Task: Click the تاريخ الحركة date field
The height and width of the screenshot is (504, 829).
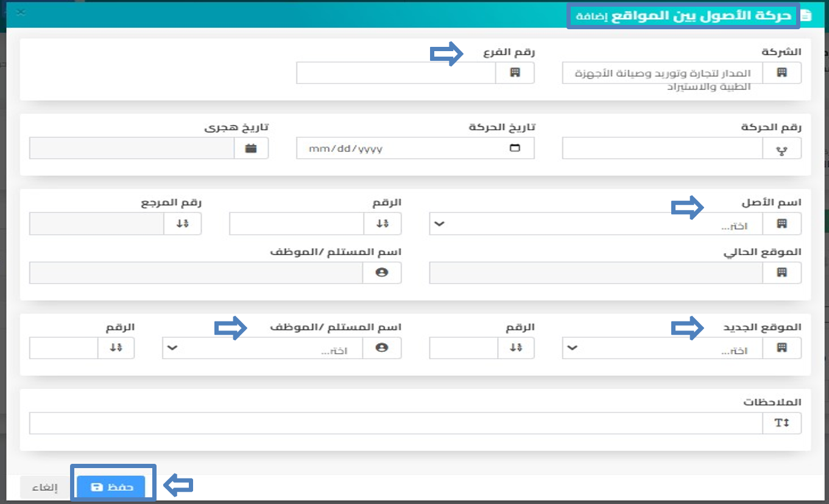Action: pos(415,148)
